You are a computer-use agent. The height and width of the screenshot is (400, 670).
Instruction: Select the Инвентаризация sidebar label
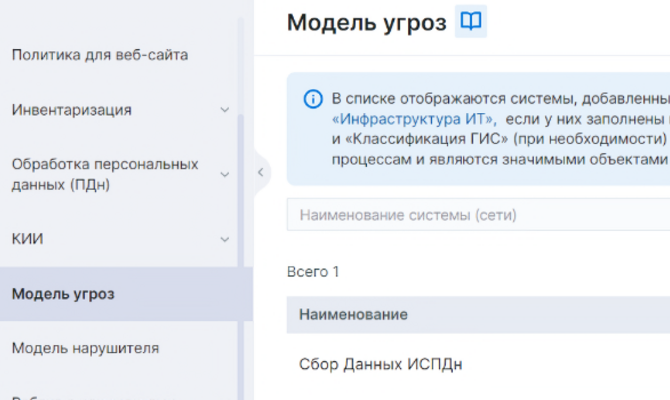point(71,110)
